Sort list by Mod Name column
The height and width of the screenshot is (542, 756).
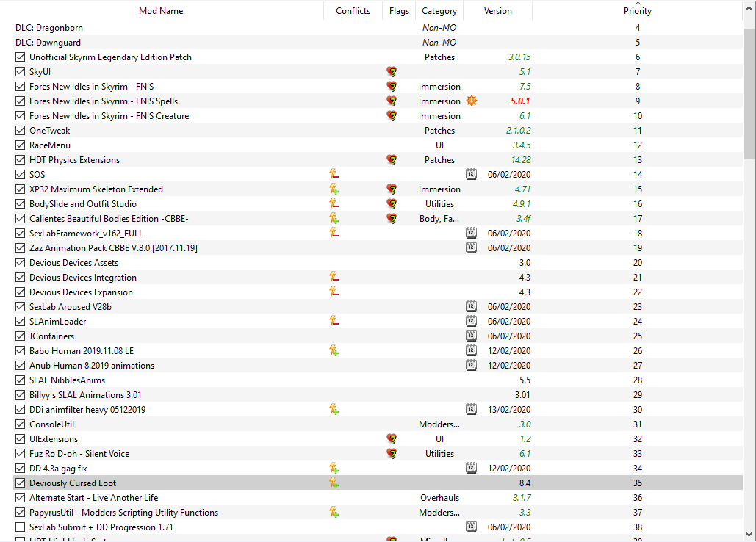coord(161,10)
